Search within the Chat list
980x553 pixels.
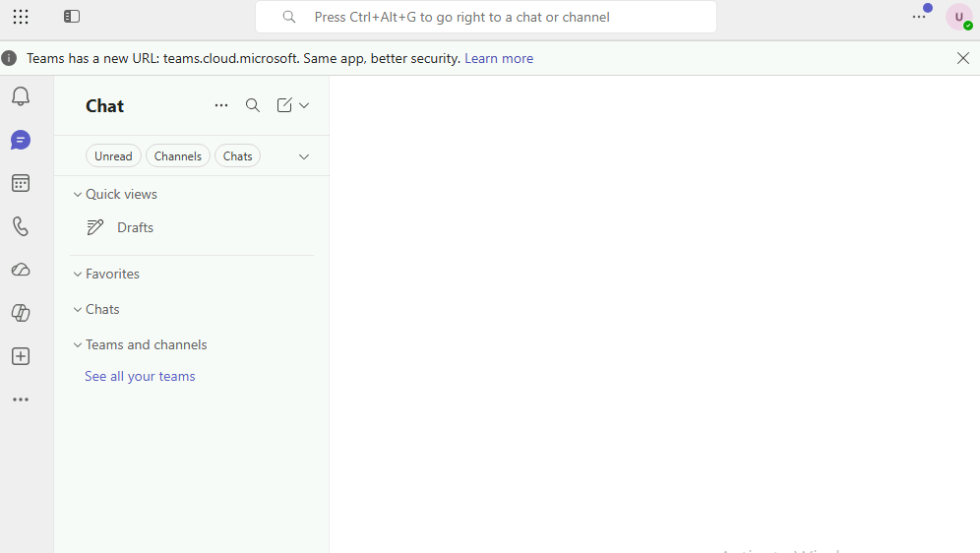point(253,105)
